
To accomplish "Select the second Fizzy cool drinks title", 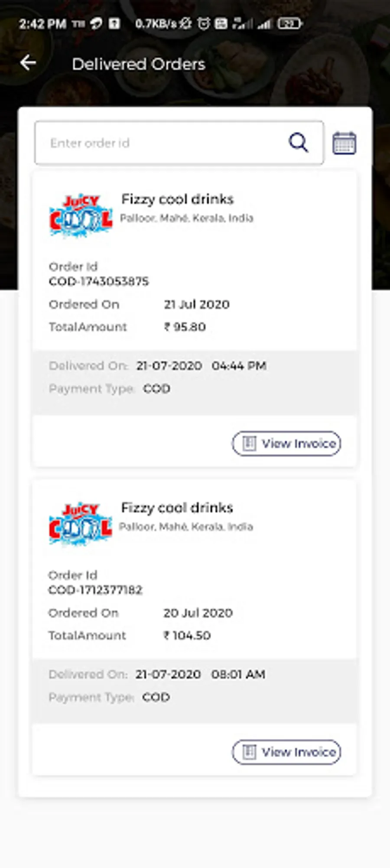I will pyautogui.click(x=177, y=508).
